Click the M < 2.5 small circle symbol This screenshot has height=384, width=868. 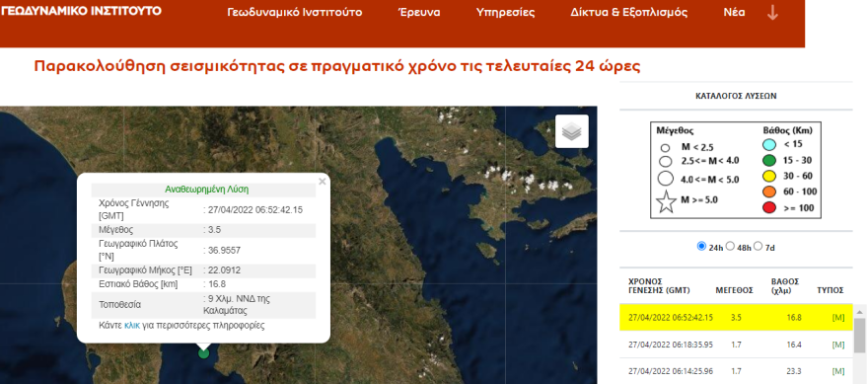[666, 148]
